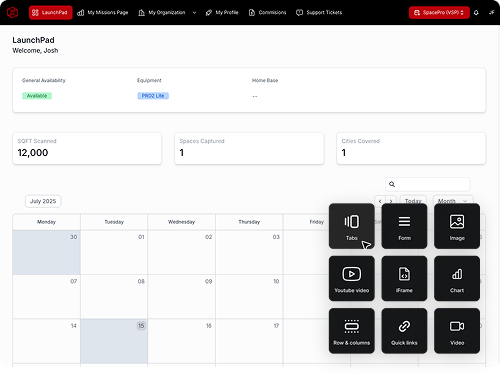Click the red app logo icon

point(12,13)
